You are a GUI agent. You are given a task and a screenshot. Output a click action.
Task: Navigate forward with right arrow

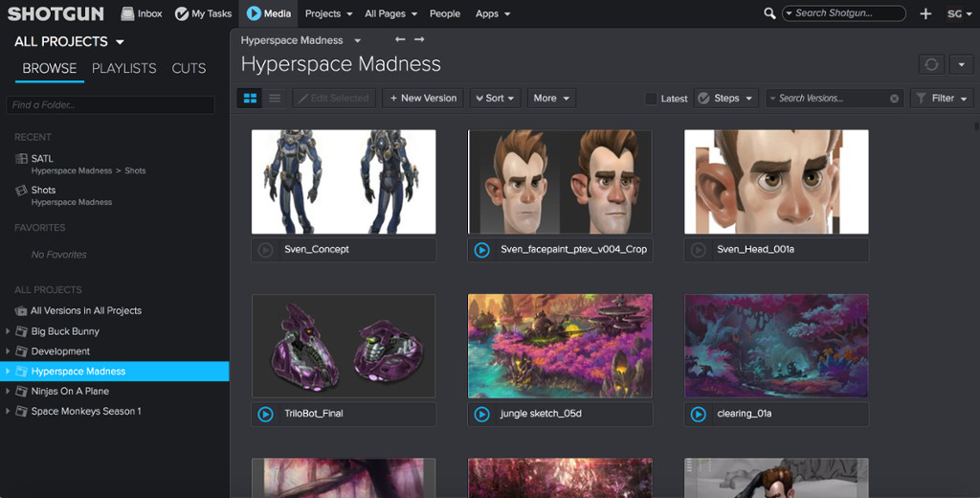[x=419, y=39]
